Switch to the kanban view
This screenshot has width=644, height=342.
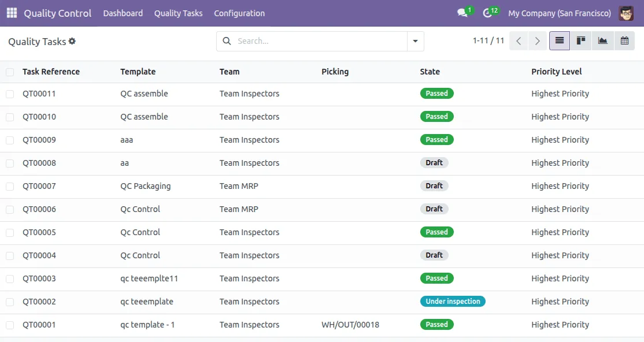[581, 40]
